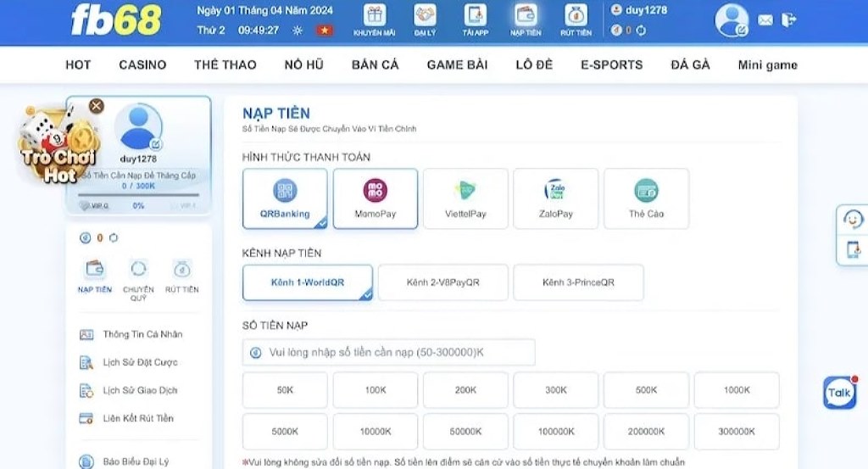Click the VIP upgrade progress bar
The width and height of the screenshot is (868, 469).
138,195
